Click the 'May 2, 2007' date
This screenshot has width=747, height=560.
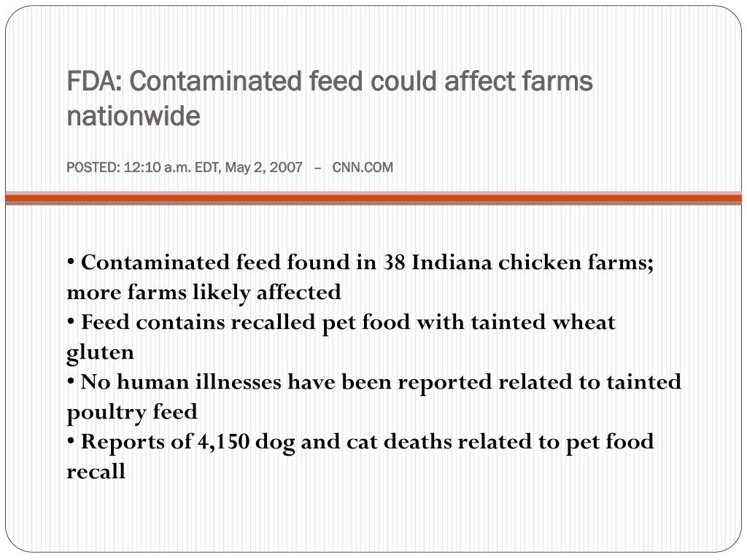tap(263, 168)
